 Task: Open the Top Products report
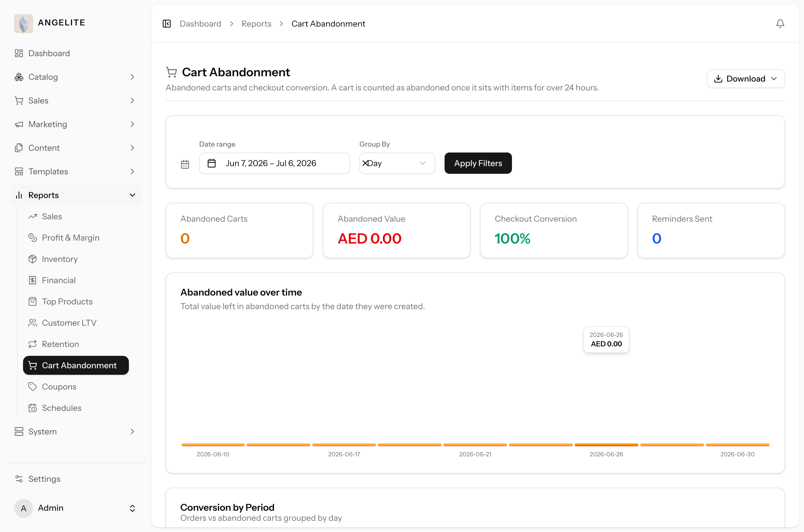click(x=76, y=302)
